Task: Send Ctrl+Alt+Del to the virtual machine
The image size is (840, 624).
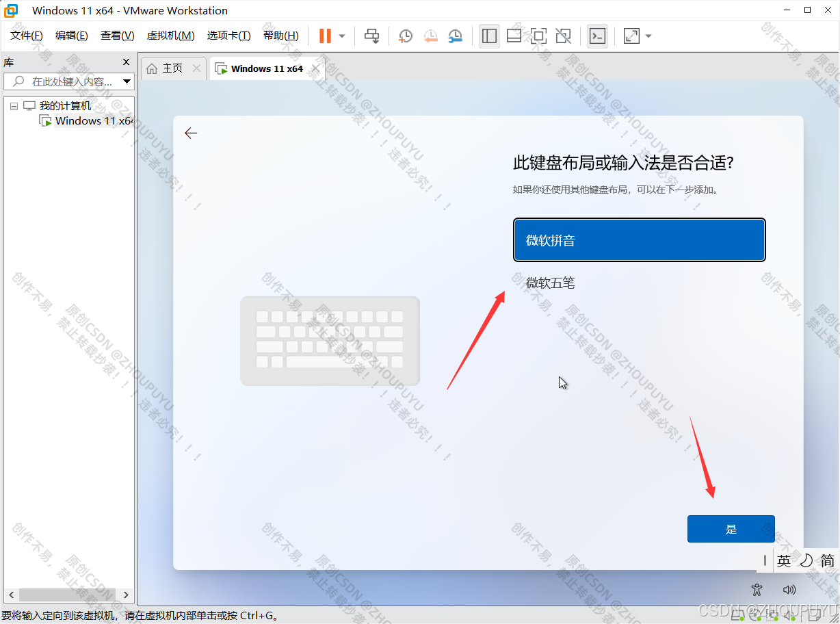Action: tap(371, 36)
